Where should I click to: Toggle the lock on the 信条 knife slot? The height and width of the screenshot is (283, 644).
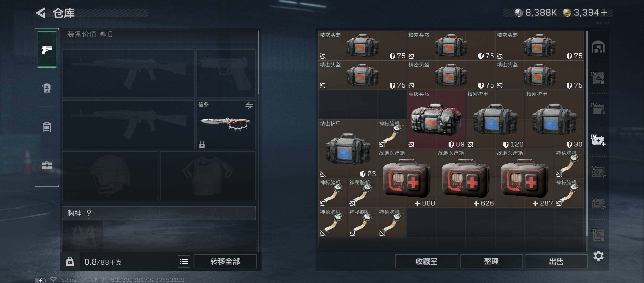tap(202, 144)
